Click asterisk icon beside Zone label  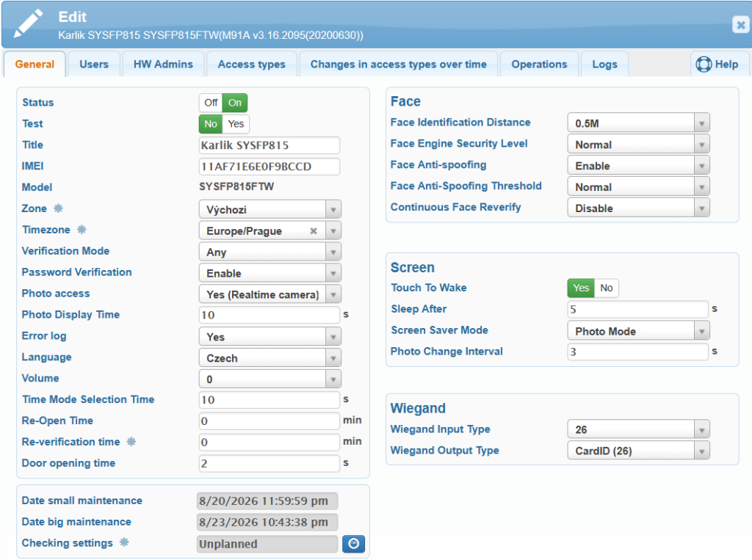click(58, 208)
